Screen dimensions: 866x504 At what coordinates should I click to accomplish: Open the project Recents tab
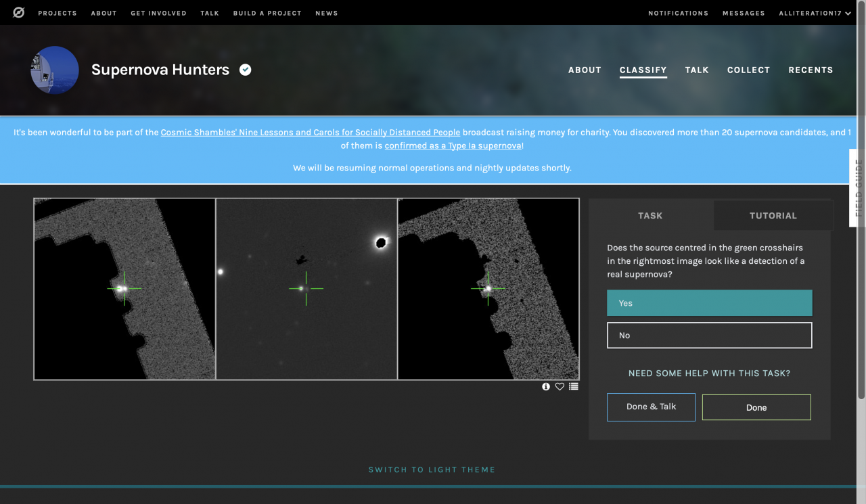click(x=811, y=70)
